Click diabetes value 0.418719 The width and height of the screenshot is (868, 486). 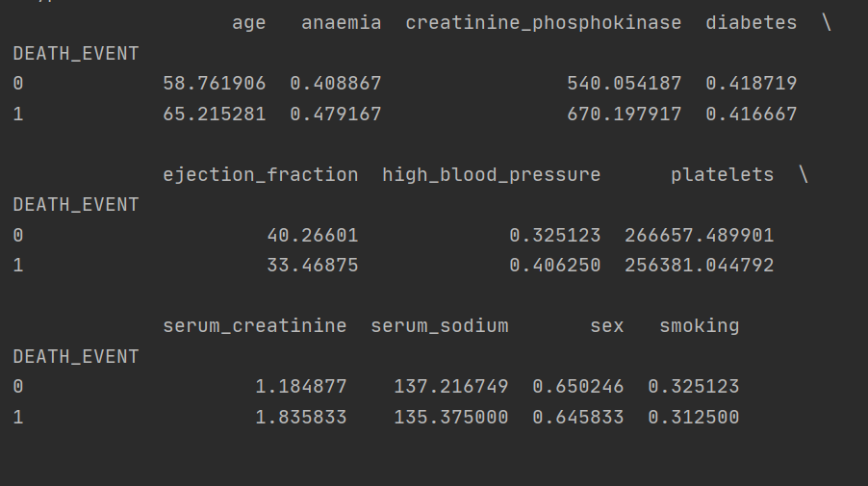pos(752,84)
